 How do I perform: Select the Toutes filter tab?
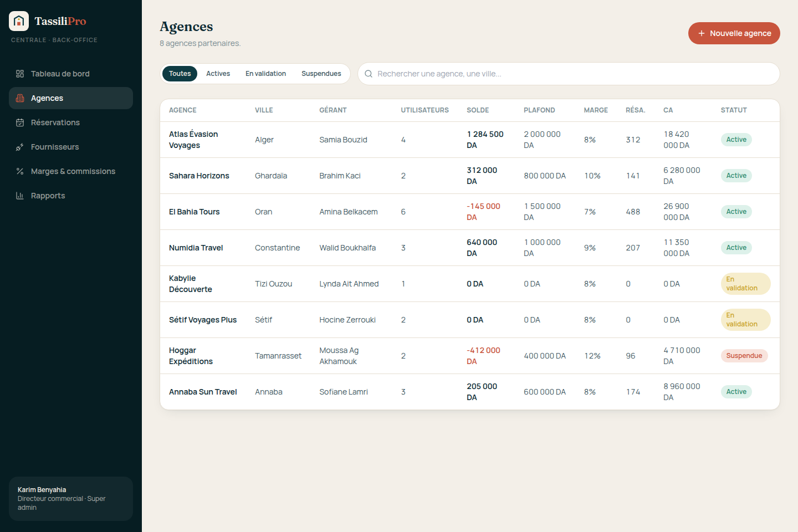[180, 74]
